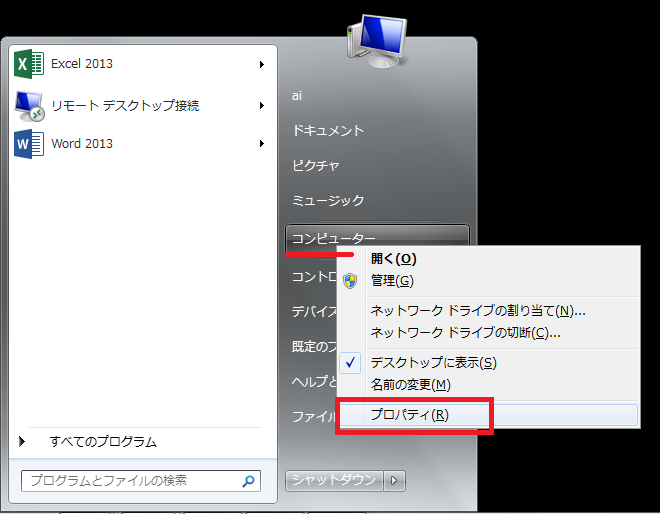Viewport: 660px width, 514px height.
Task: Toggle the デスクトップに表示(S) checkmark
Action: coord(351,362)
